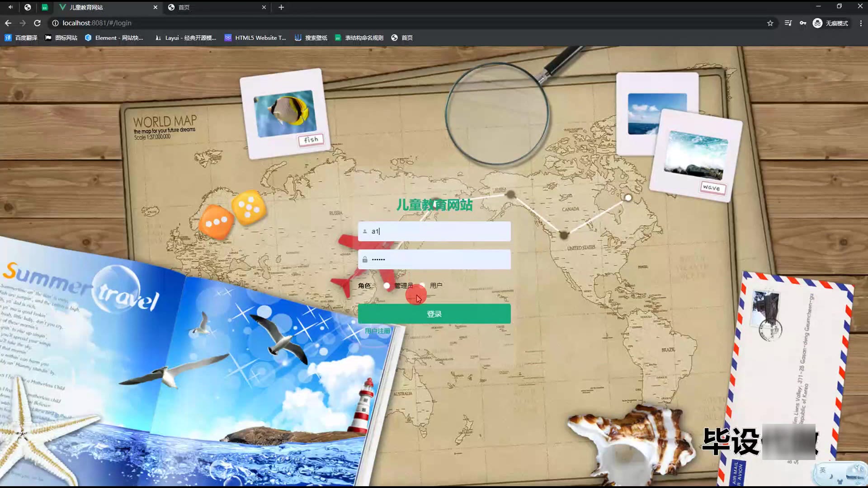Open the Element bookmark
The image size is (868, 488).
click(114, 38)
